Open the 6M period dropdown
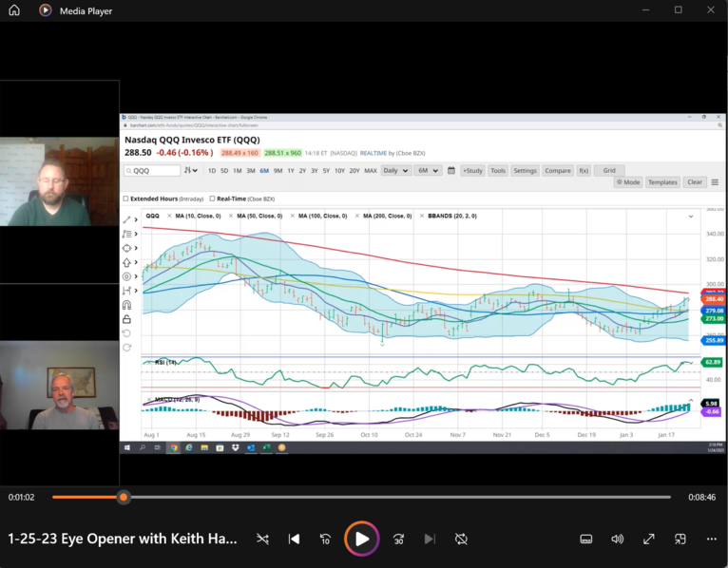The width and height of the screenshot is (728, 568). click(x=428, y=170)
